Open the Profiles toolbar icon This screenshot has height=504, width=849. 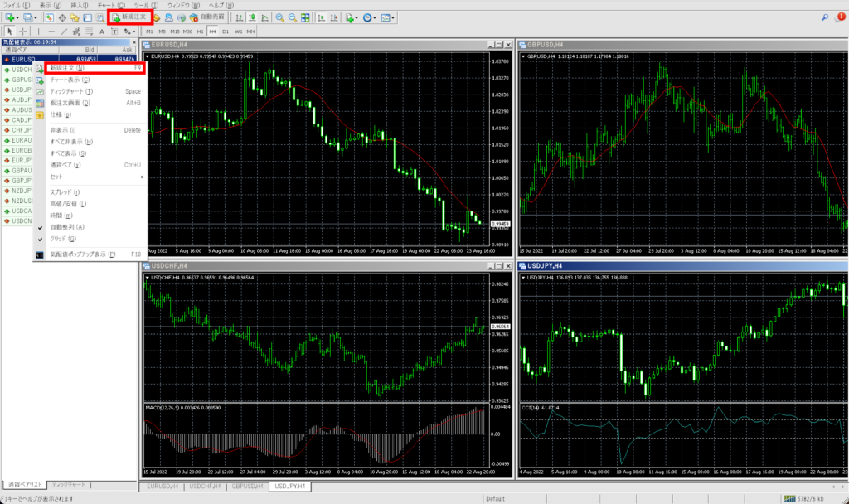tap(27, 18)
